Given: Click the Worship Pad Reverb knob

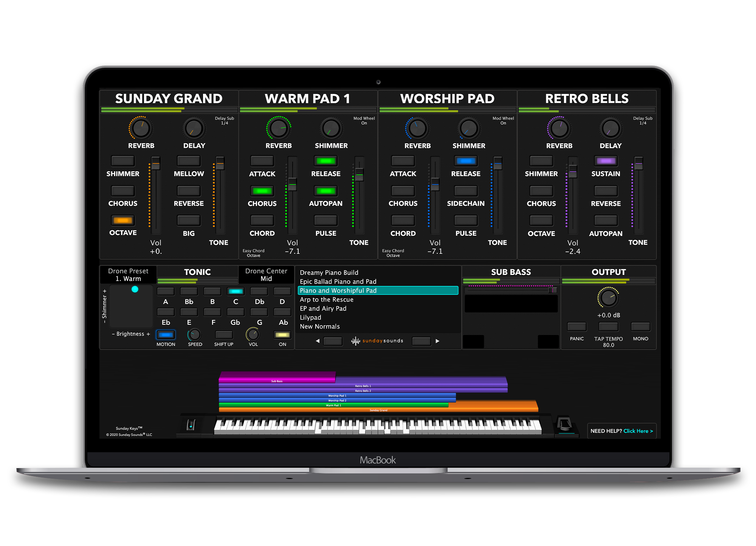Looking at the screenshot, I should coord(417,129).
